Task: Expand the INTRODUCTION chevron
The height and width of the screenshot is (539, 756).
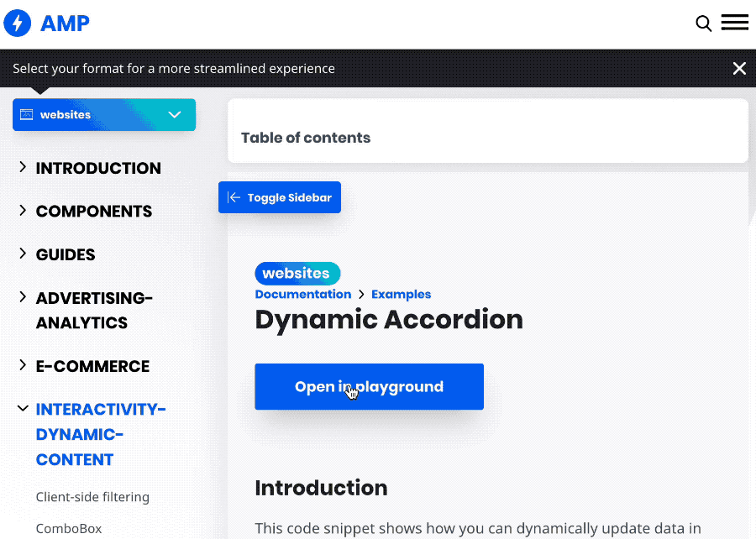Action: coord(23,167)
